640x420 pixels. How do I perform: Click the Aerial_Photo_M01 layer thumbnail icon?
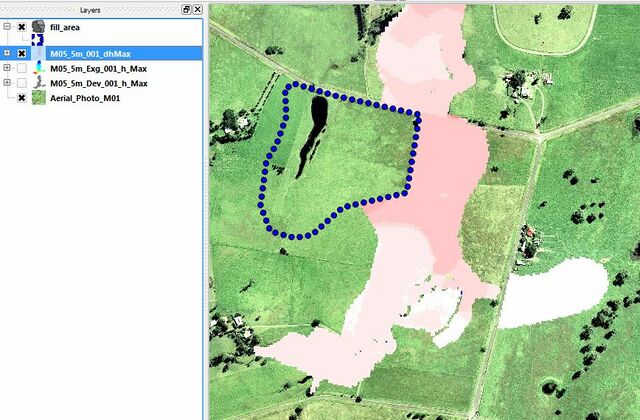(38, 99)
